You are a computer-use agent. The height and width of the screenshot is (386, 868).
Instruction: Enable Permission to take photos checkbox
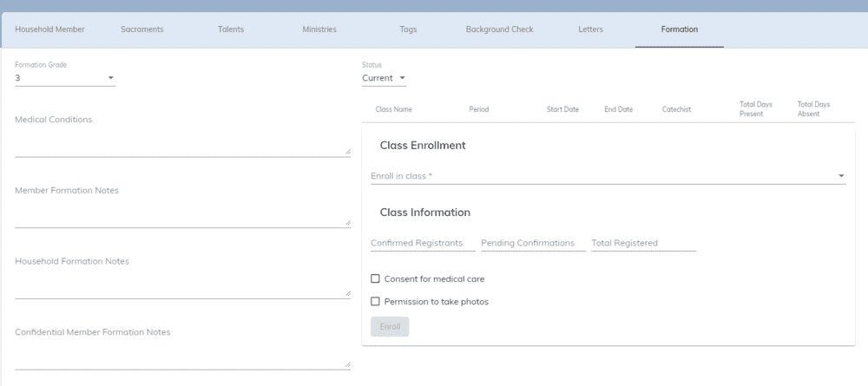[x=375, y=301]
